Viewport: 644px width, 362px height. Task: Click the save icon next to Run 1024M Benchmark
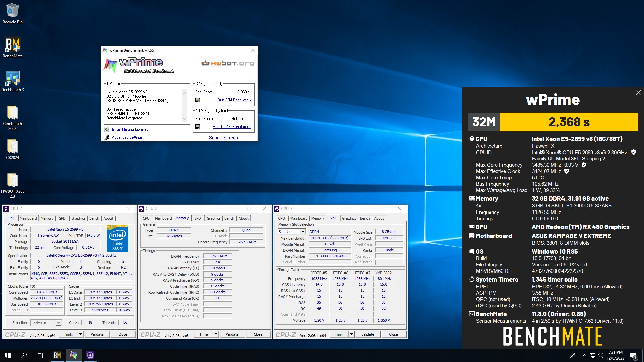coord(198,127)
